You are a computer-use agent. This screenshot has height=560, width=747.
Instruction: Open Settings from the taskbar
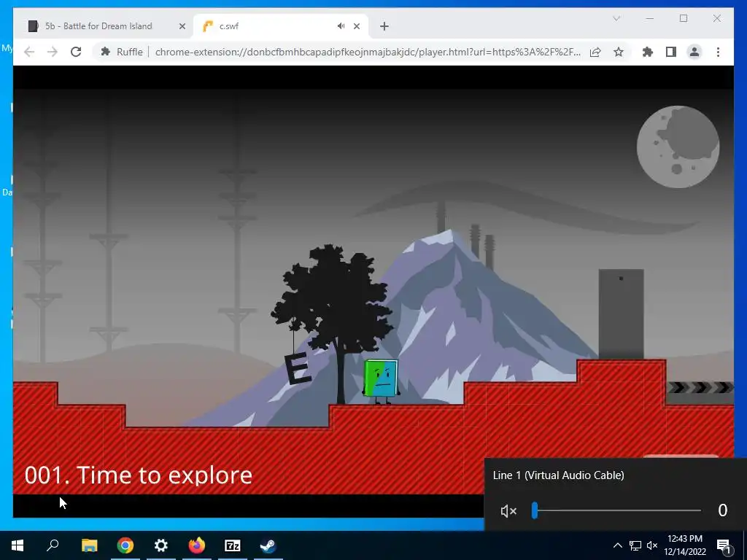[x=161, y=545]
